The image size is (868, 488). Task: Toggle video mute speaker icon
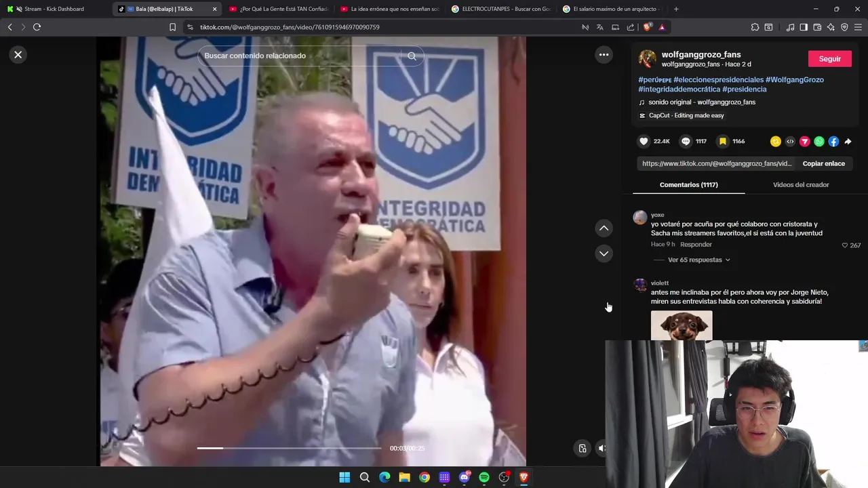point(601,448)
